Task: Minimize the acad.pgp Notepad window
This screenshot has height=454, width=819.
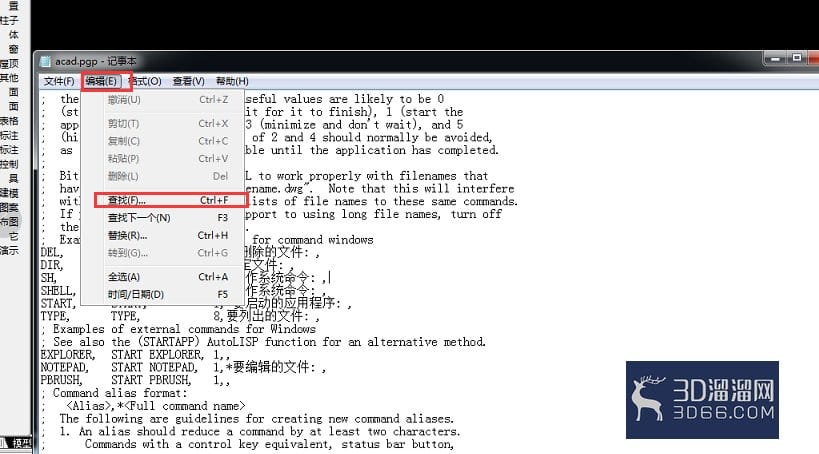Action: click(x=775, y=59)
